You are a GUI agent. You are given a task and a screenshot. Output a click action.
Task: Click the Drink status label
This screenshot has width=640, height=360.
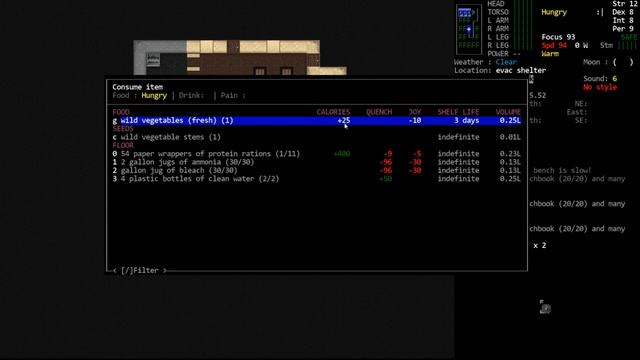(x=191, y=96)
